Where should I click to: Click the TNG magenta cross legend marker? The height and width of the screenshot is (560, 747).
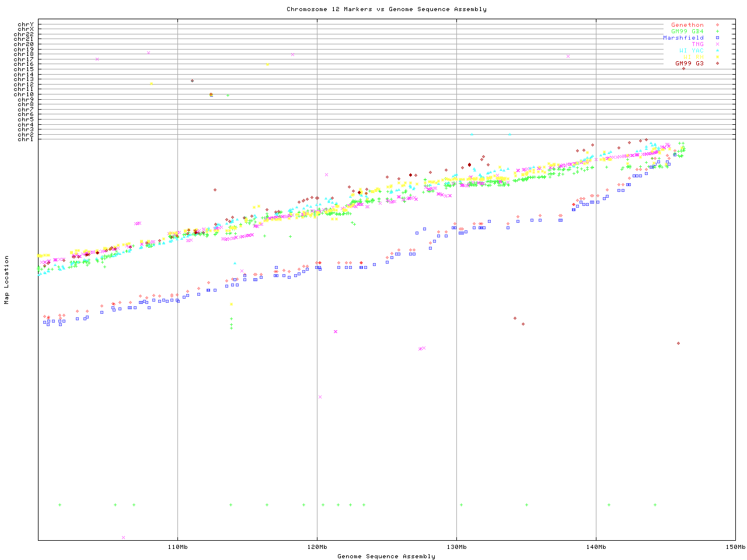click(717, 44)
